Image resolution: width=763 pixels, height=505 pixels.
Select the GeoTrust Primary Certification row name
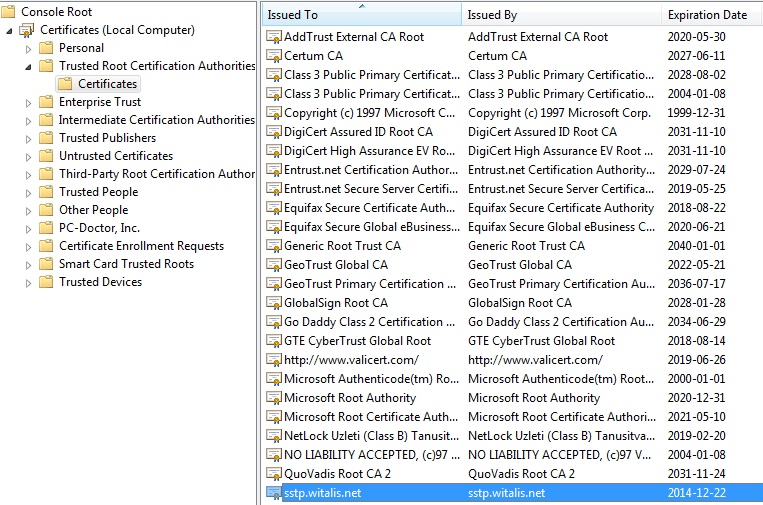click(370, 284)
